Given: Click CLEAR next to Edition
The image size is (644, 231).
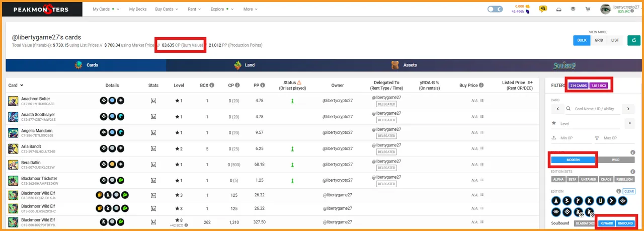Looking at the screenshot, I should [629, 191].
